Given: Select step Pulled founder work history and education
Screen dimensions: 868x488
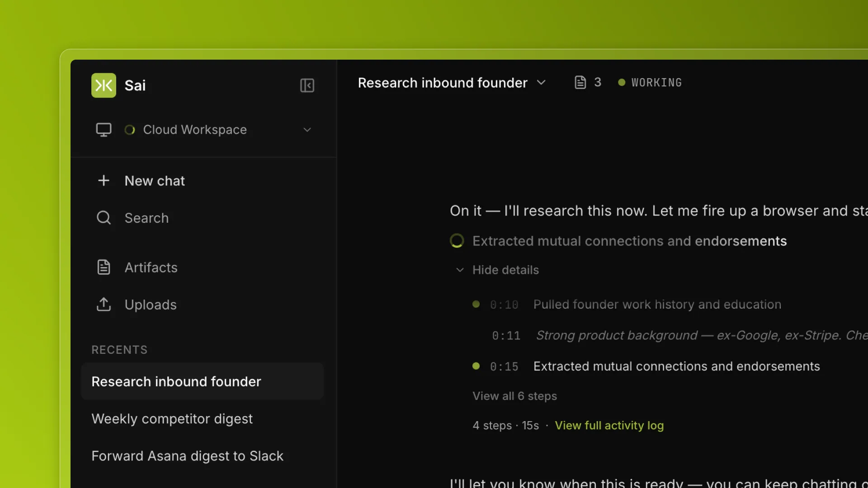Looking at the screenshot, I should point(657,305).
